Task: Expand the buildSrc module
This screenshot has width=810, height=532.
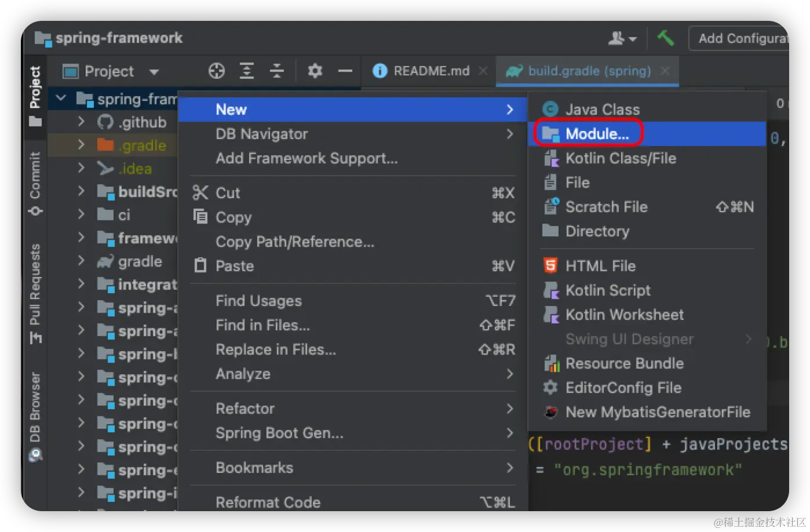Action: 81,191
